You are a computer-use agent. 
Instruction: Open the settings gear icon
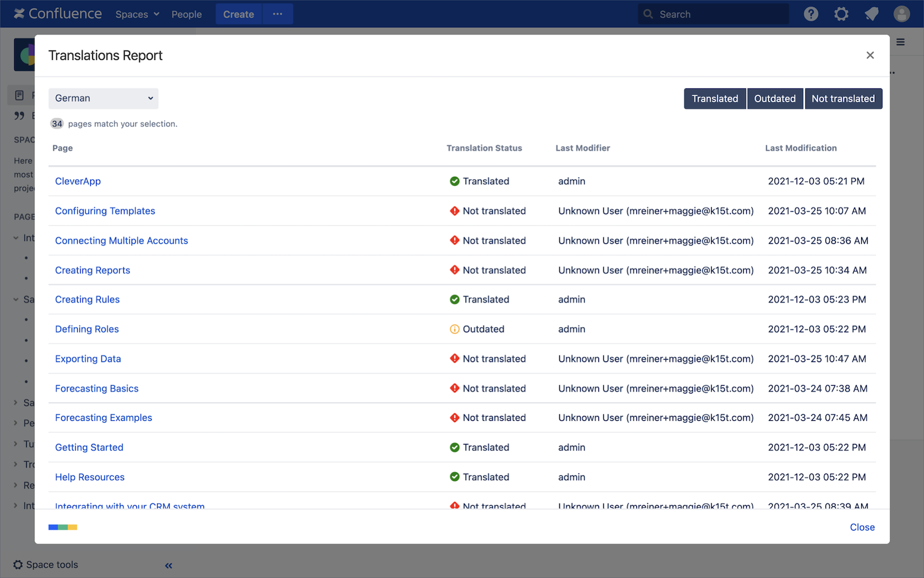coord(841,14)
